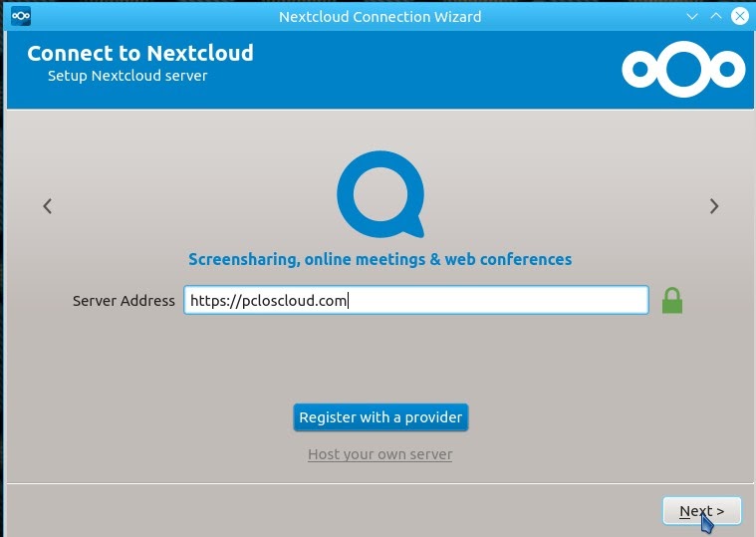Minimize the Connection Wizard window
This screenshot has height=537, width=756.
pos(692,16)
